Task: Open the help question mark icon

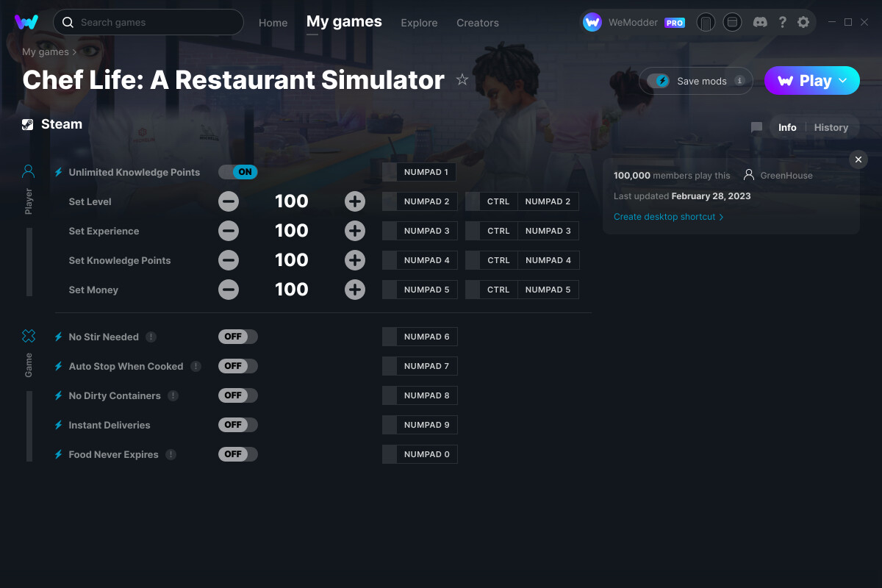Action: 782,22
